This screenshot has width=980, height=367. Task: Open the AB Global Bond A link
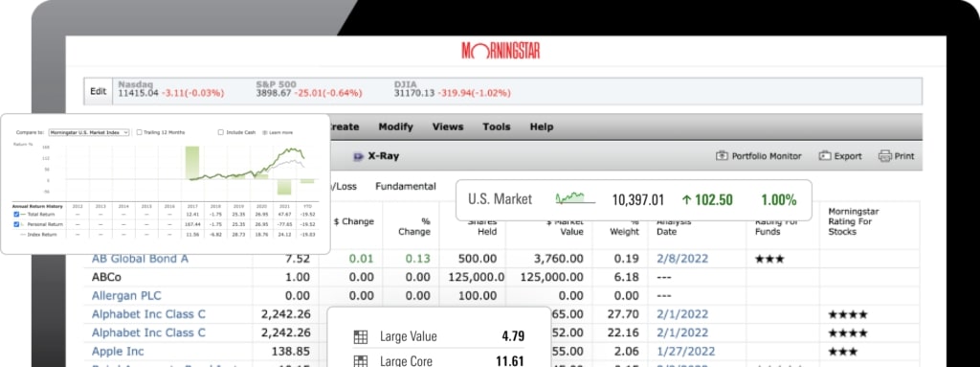pyautogui.click(x=140, y=259)
